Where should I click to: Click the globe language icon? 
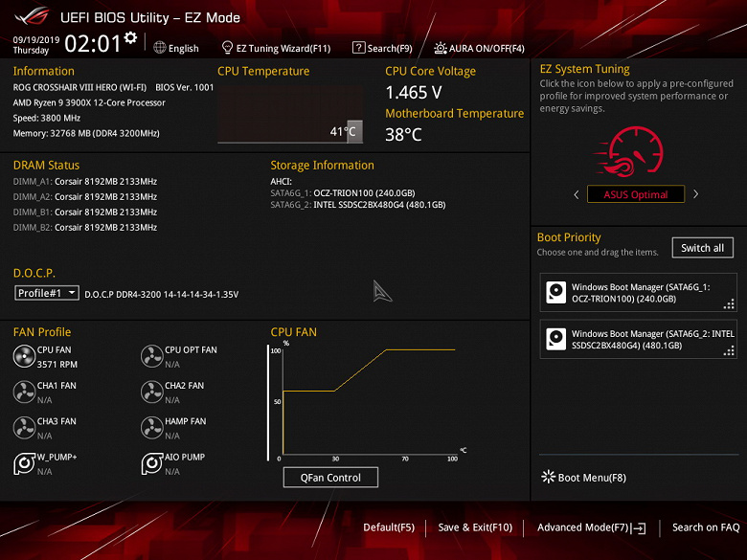160,48
